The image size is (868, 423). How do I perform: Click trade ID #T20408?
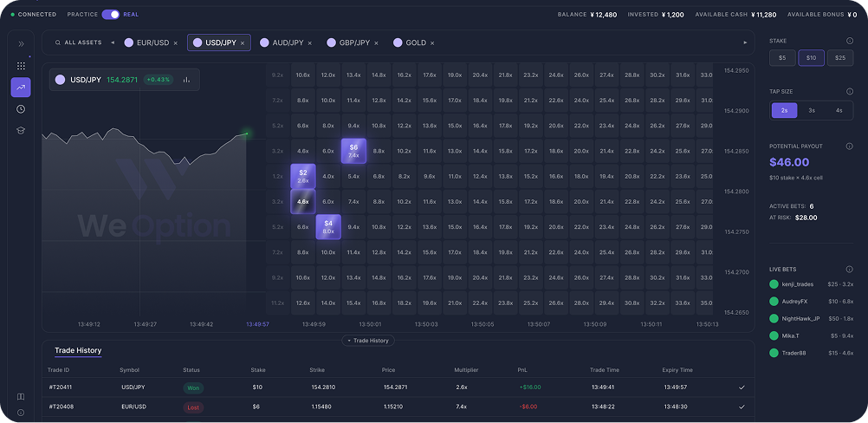point(61,407)
